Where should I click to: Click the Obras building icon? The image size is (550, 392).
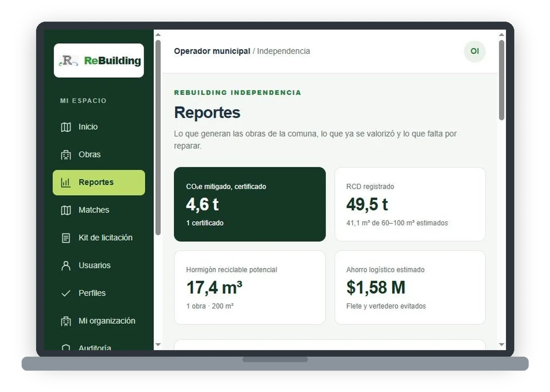tap(66, 155)
